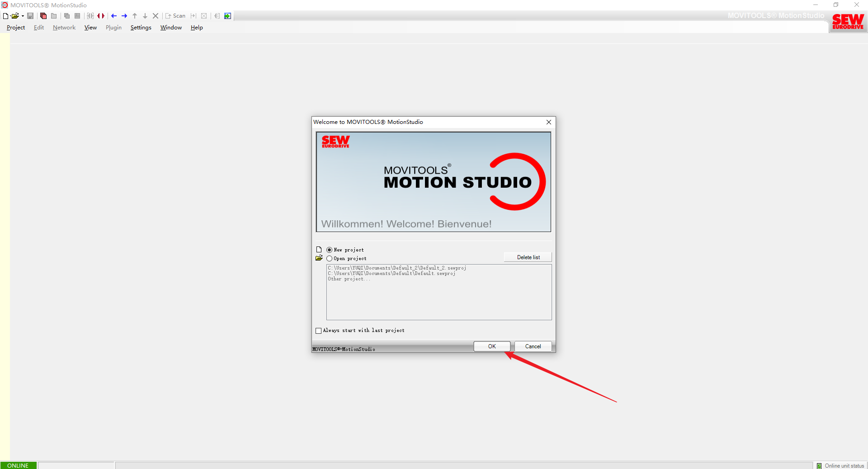Click the red split arrows toolbar icon

tap(101, 16)
